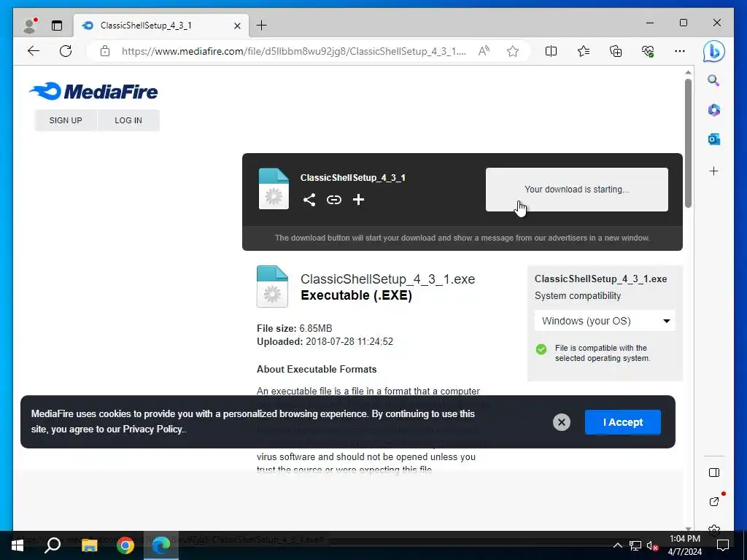This screenshot has width=747, height=560.
Task: Expand the Windows (your OS) dropdown
Action: [x=605, y=321]
